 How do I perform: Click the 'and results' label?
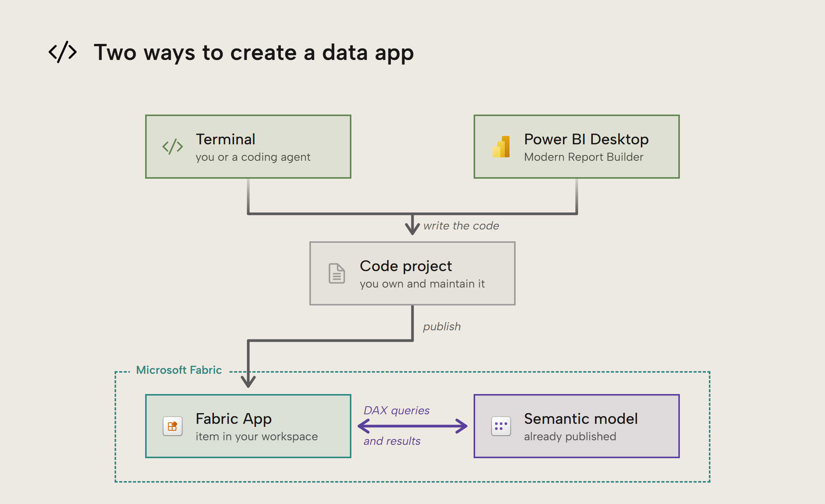(x=392, y=441)
